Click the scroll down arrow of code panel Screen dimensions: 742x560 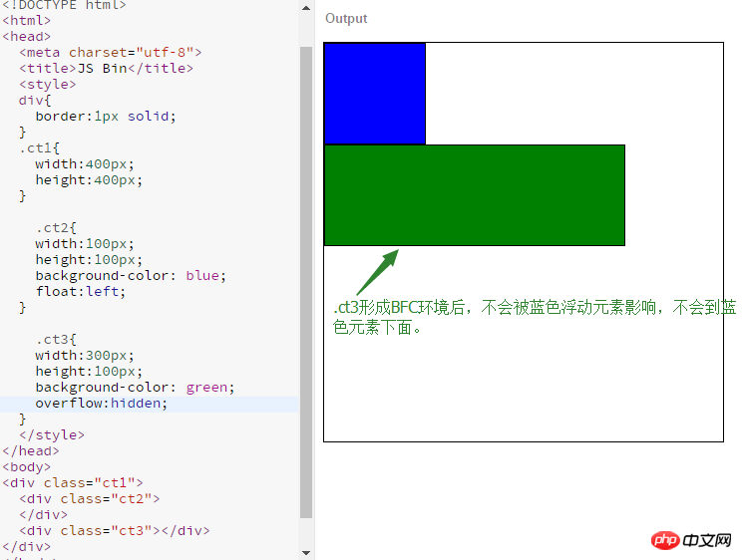click(306, 552)
